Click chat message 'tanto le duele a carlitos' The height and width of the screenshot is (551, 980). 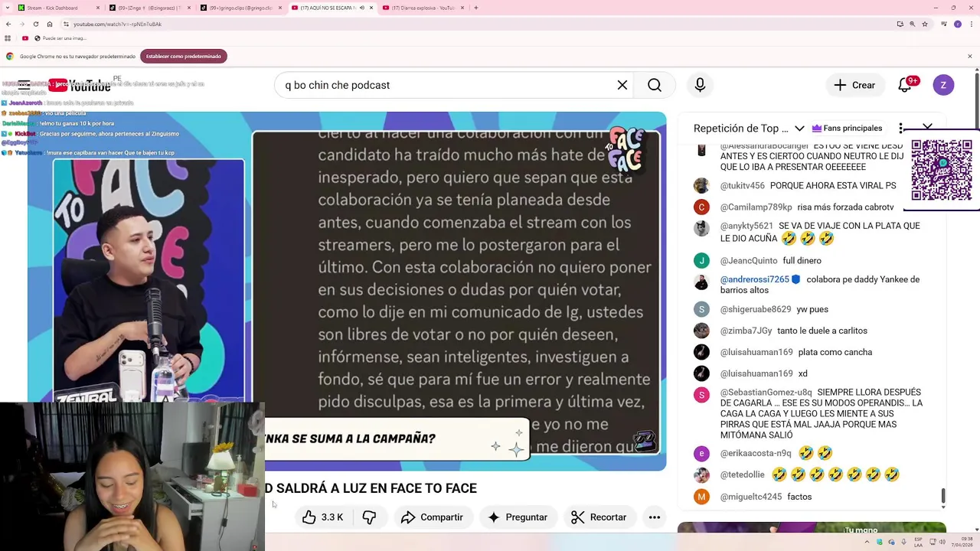pos(822,331)
